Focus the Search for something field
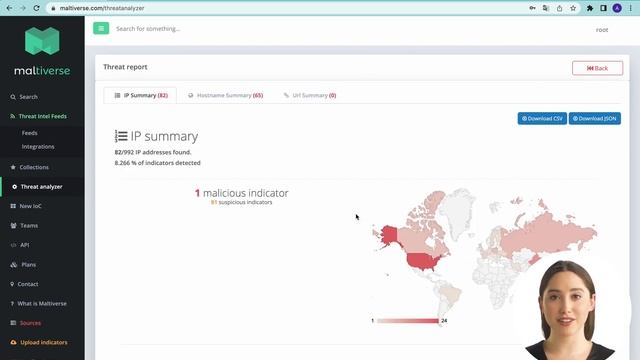The width and height of the screenshot is (640, 360). [148, 29]
